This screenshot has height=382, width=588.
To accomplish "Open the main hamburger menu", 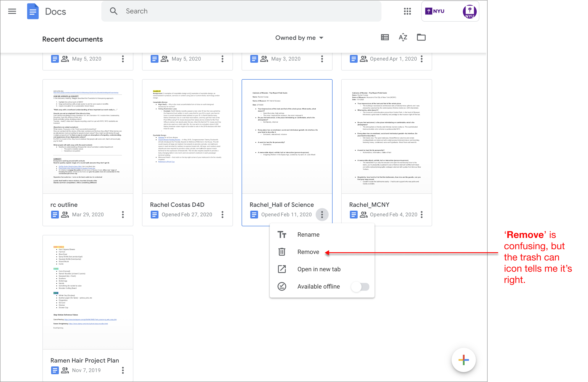I will [12, 11].
